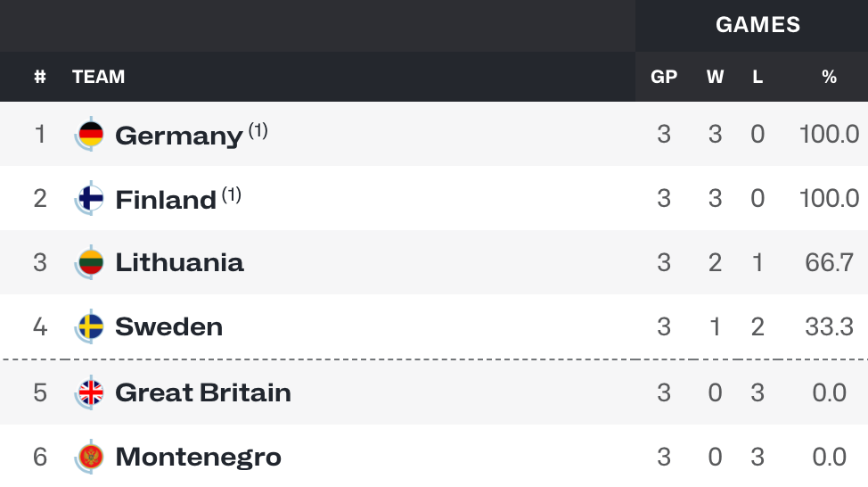Click the # rank column header
This screenshot has height=487, width=868.
pyautogui.click(x=40, y=77)
